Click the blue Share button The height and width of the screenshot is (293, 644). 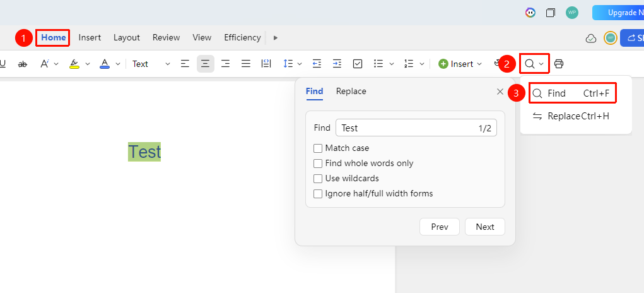point(632,38)
